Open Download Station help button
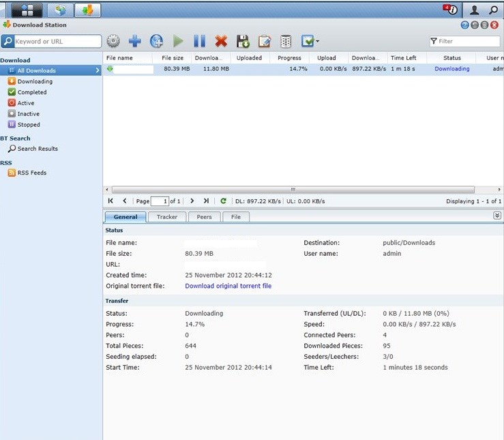504x440 pixels. 464,25
